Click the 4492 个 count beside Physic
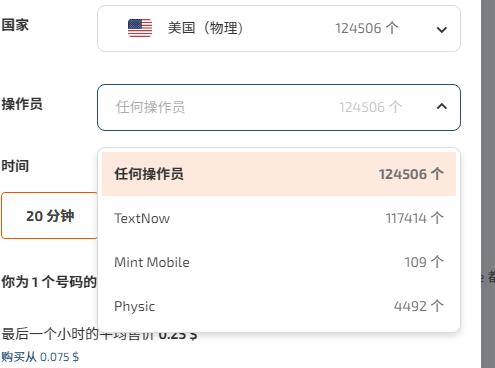 click(x=419, y=306)
